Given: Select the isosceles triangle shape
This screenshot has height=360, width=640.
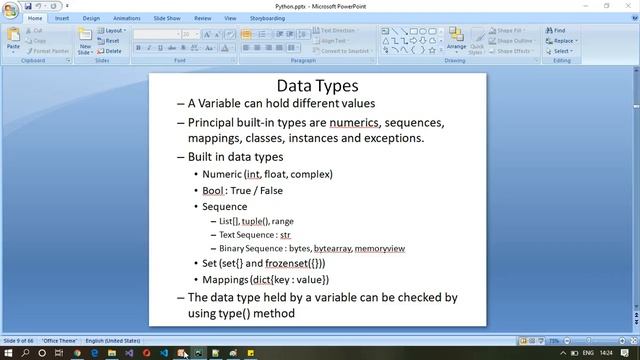Looking at the screenshot, I should (385, 41).
